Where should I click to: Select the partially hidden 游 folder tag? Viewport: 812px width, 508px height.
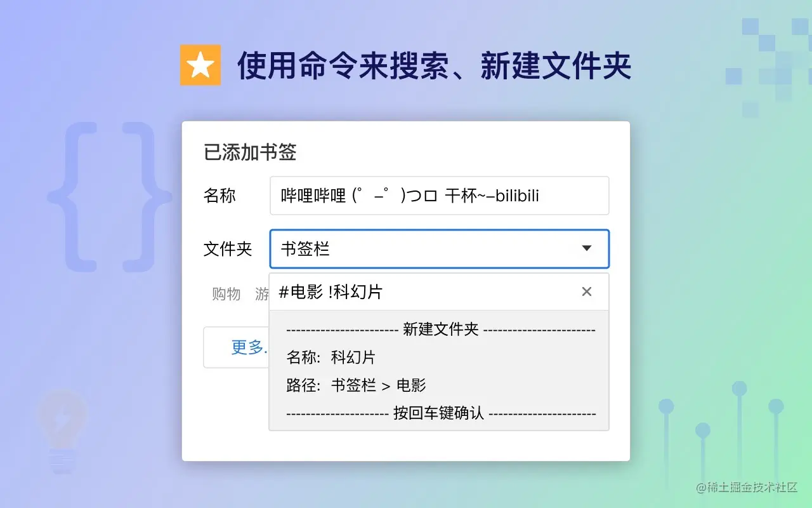261,293
